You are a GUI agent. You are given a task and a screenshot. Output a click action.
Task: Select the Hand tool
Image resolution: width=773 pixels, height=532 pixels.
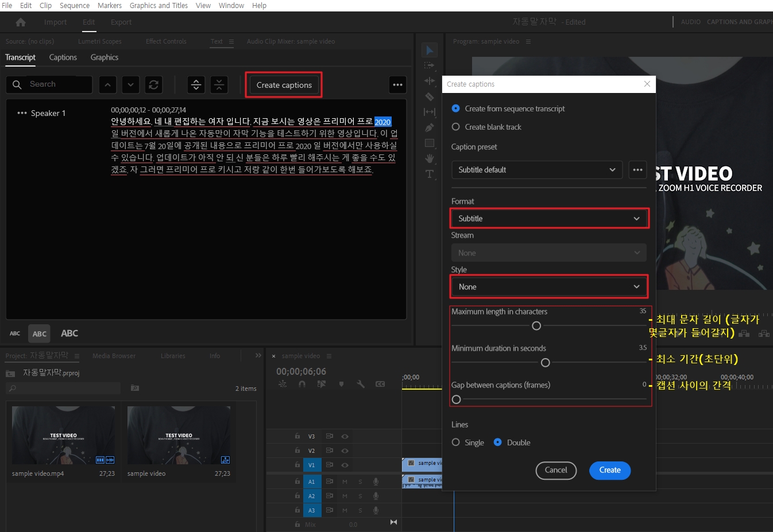[x=430, y=158]
